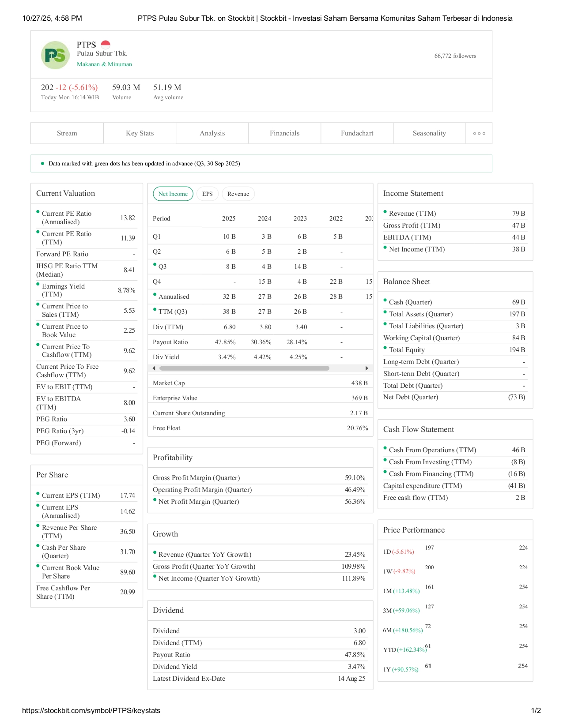563x728 pixels.
Task: Click the 2024 column header
Action: click(x=264, y=218)
